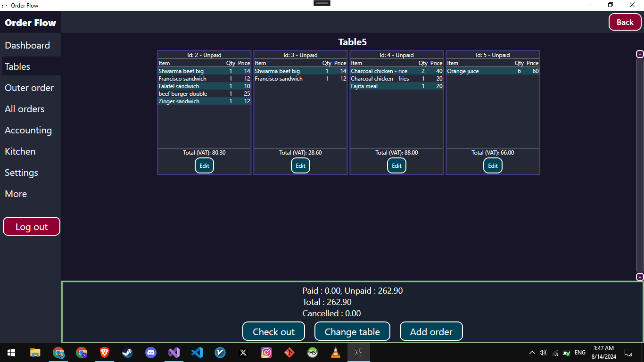This screenshot has width=644, height=362.
Task: Click the battery tray icon
Action: pyautogui.click(x=567, y=353)
